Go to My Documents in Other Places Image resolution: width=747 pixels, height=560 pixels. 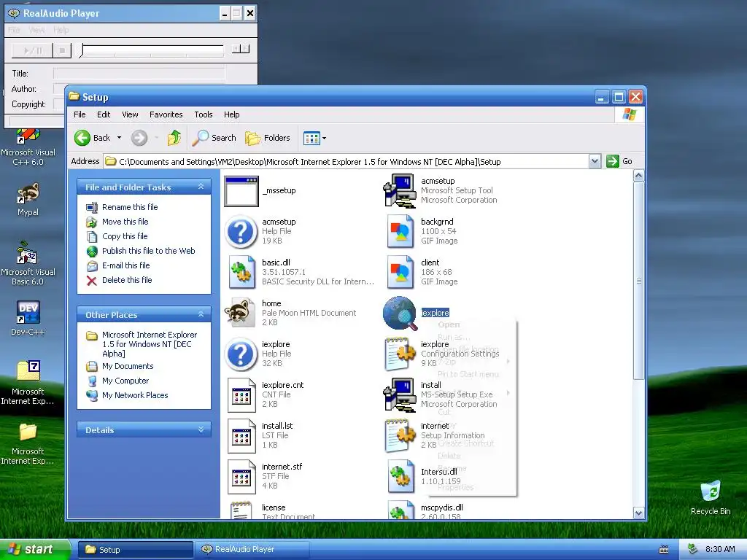click(x=128, y=366)
